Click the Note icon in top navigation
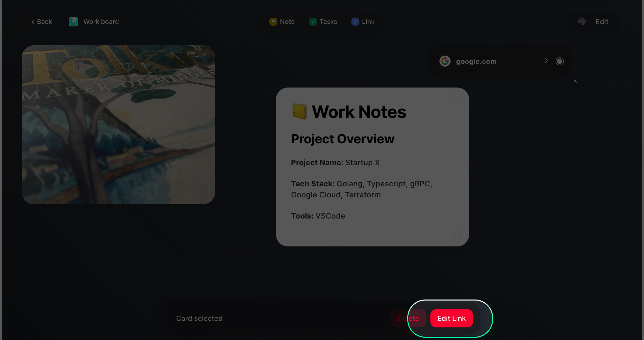The image size is (644, 340). pos(273,21)
